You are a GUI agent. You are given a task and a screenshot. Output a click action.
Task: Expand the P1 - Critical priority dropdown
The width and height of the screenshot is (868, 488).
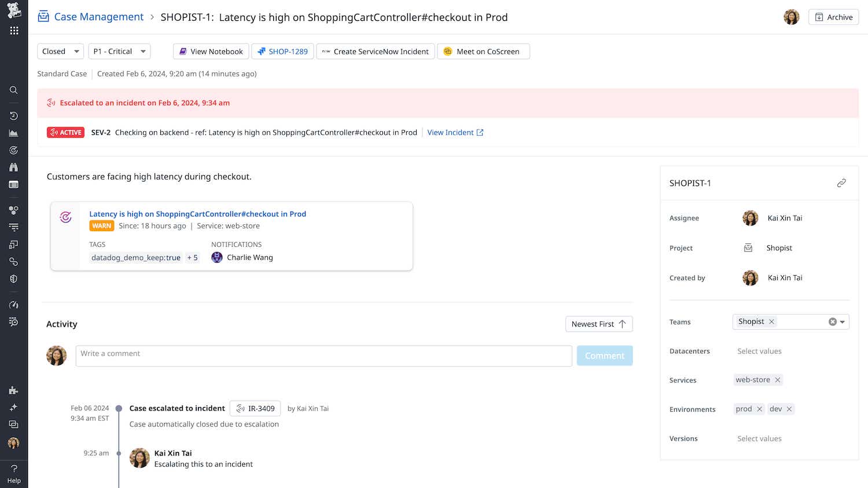[119, 51]
